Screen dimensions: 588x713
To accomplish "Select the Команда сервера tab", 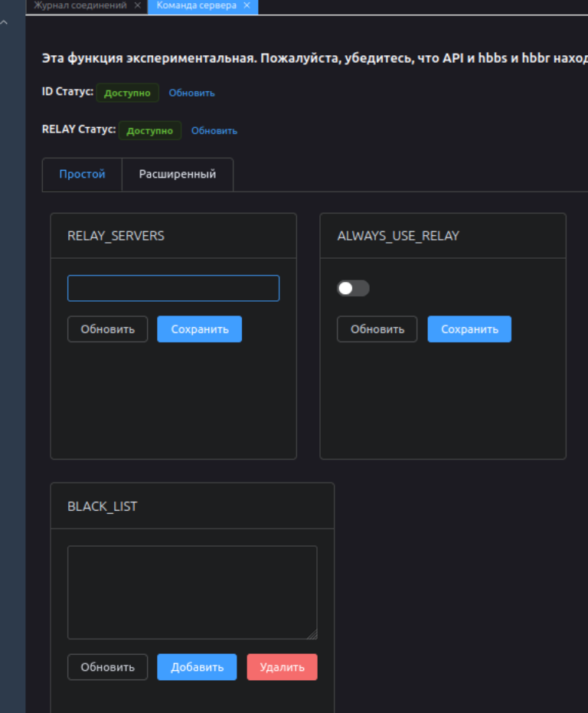I will pos(196,5).
